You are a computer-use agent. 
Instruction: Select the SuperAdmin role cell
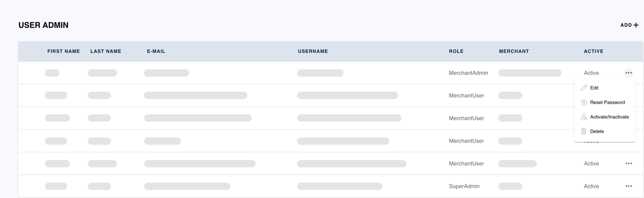tap(464, 186)
